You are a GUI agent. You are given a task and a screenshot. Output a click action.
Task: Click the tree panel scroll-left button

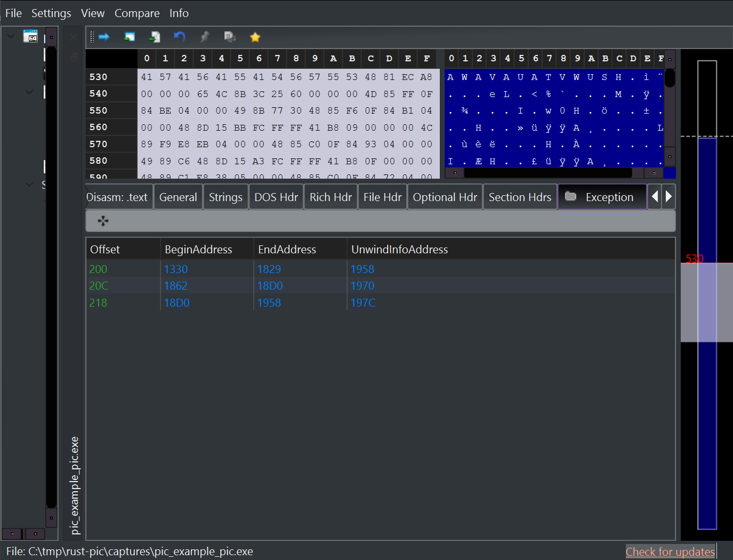(12, 533)
